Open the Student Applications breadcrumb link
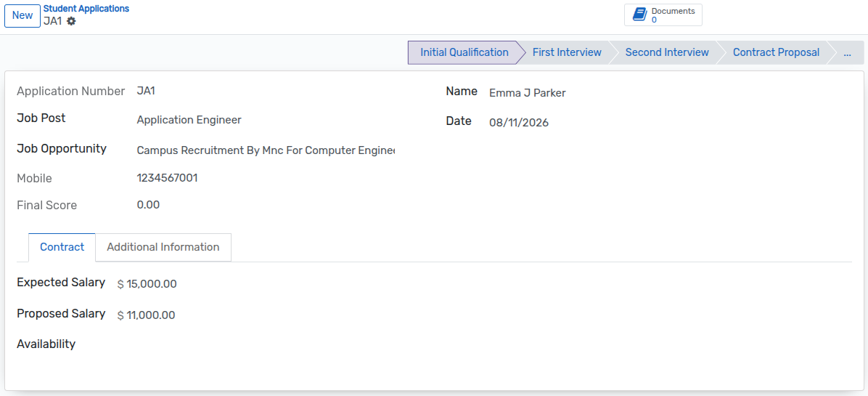 (86, 9)
